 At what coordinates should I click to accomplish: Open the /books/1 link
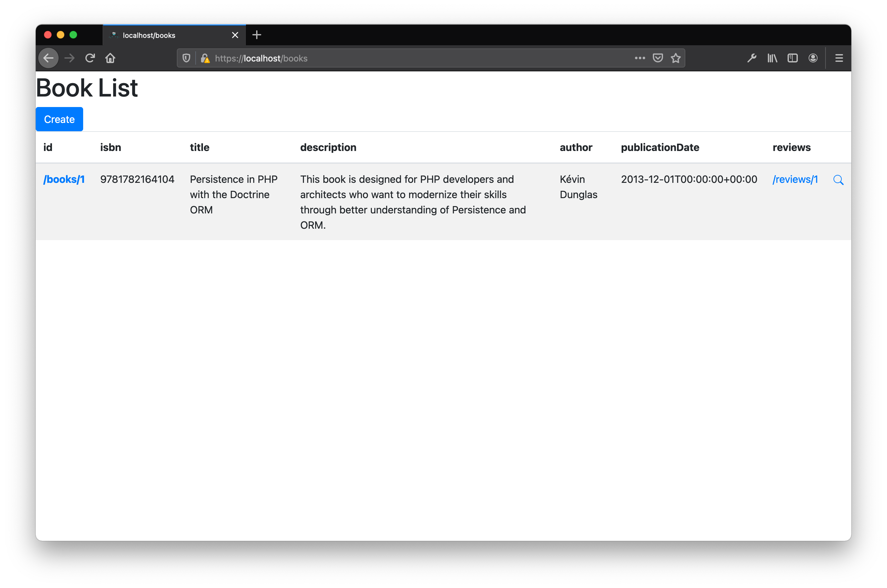[64, 179]
